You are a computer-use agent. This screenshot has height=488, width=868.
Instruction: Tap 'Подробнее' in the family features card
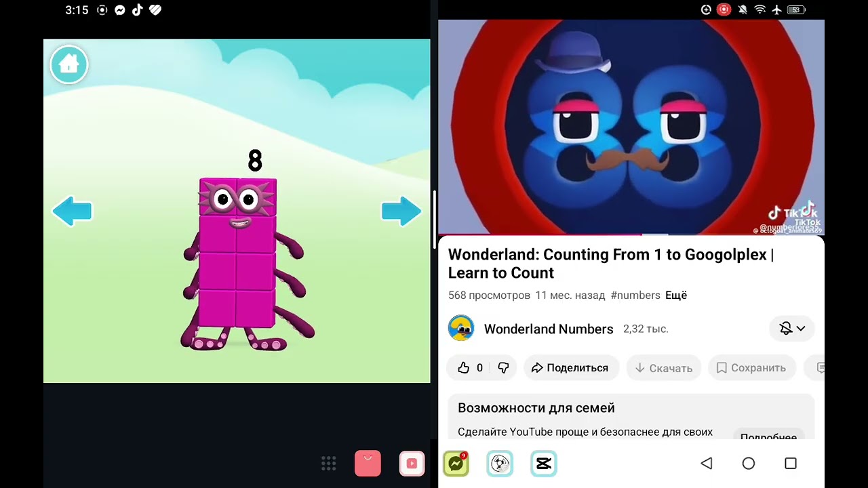pos(768,436)
